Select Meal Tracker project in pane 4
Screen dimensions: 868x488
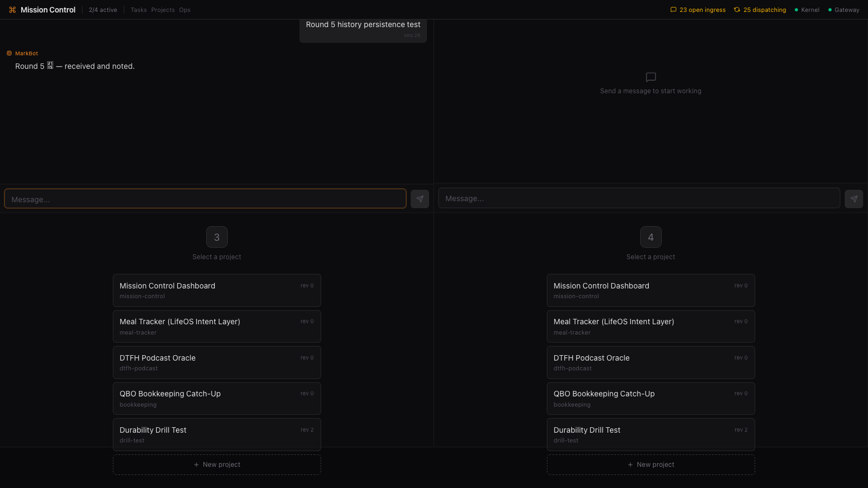(650, 326)
